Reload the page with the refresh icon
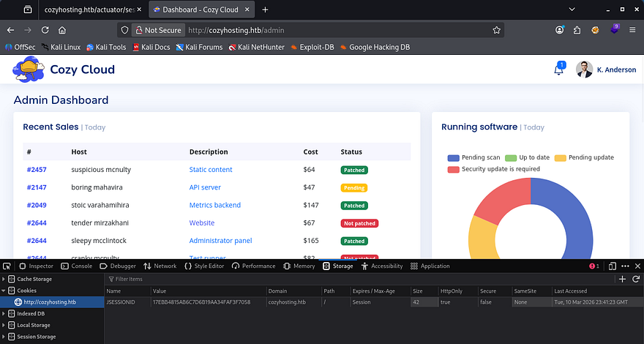The image size is (644, 344). 45,30
